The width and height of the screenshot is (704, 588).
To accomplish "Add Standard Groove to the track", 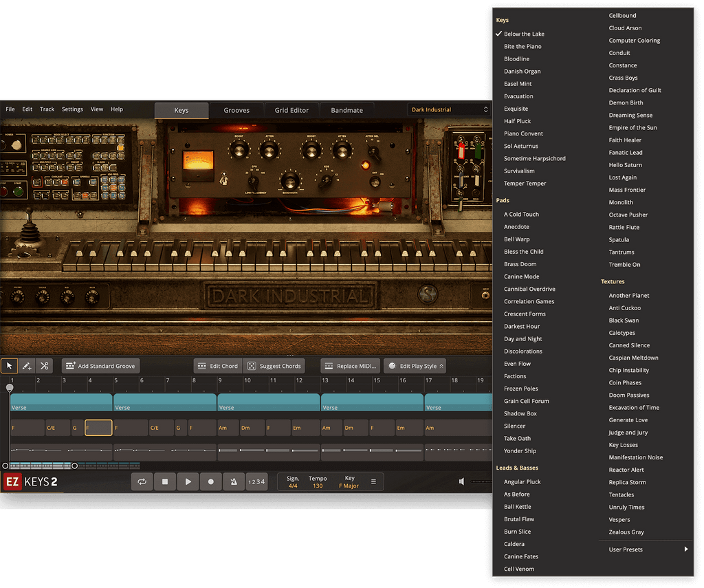I will (100, 366).
